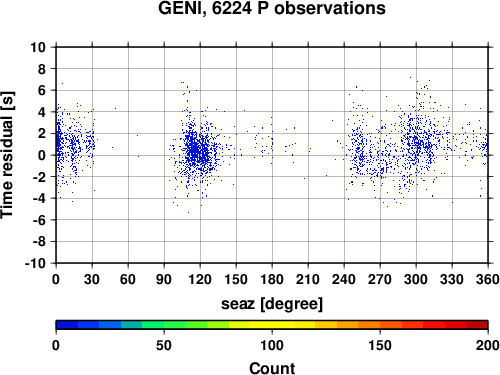
Task: Click x-axis tick label '210'
Action: click(x=308, y=279)
